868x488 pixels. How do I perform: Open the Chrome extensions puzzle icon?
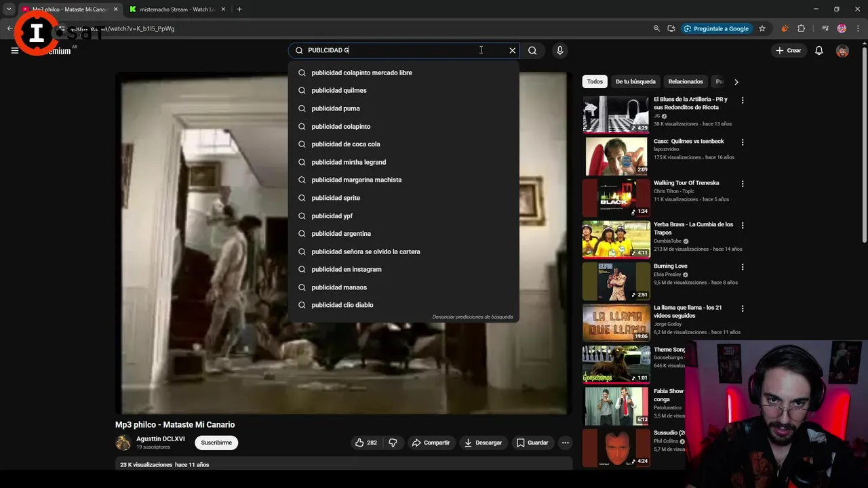pos(802,28)
